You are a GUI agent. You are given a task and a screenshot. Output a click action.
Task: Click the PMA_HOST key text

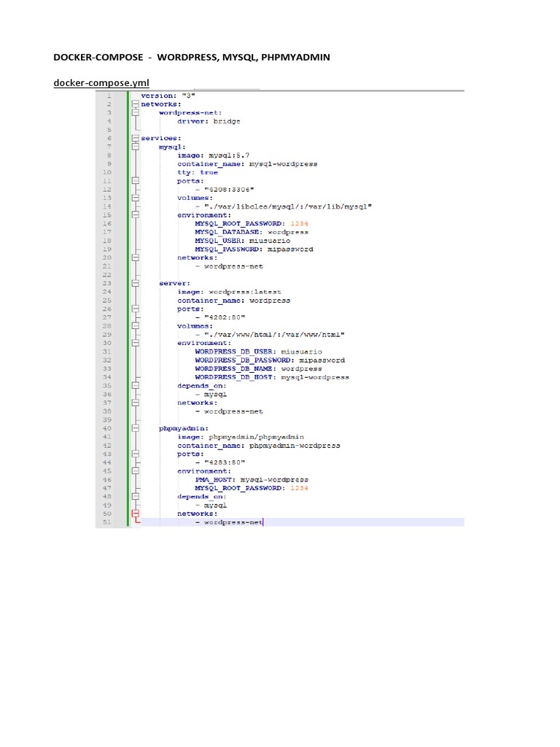[x=211, y=480]
